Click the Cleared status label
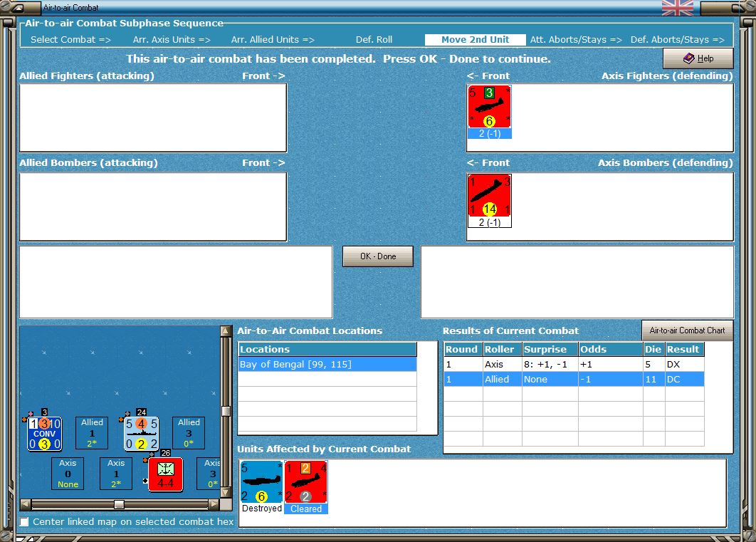This screenshot has width=756, height=542. [x=305, y=509]
